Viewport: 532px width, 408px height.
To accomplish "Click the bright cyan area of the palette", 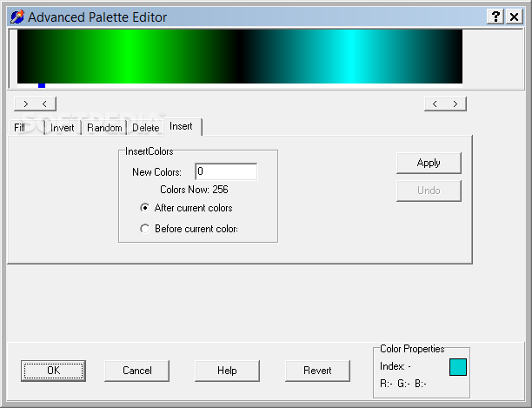I will point(352,57).
